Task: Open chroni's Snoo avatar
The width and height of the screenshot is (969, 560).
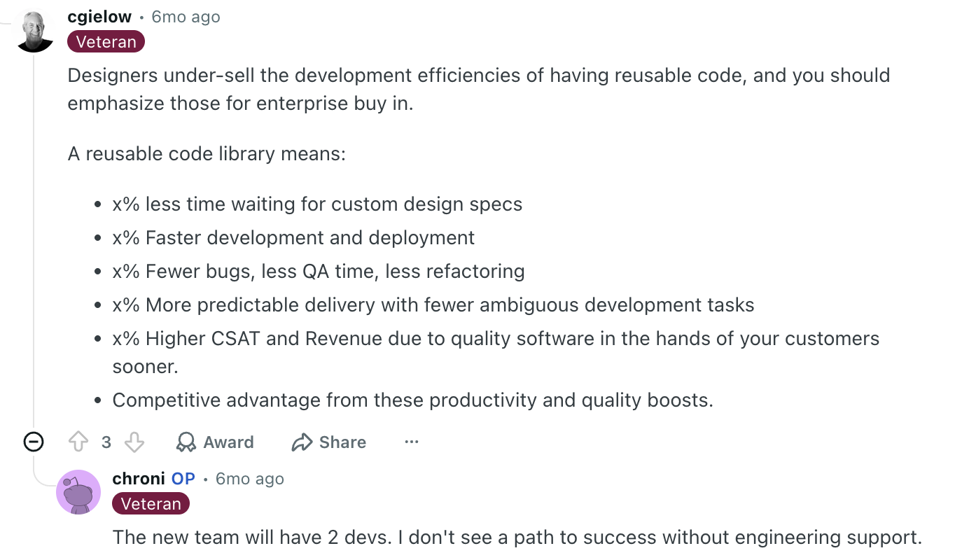Action: [78, 492]
